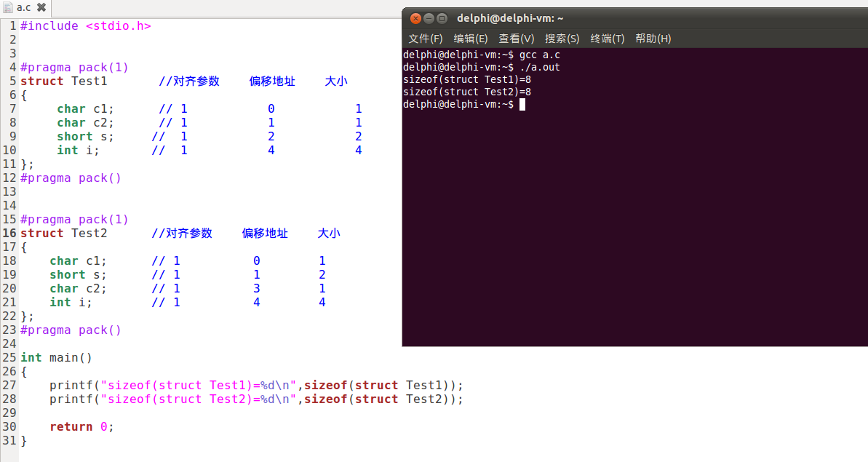Click '#pragma pack(1)' on line 4
The width and height of the screenshot is (868, 462).
pos(75,68)
